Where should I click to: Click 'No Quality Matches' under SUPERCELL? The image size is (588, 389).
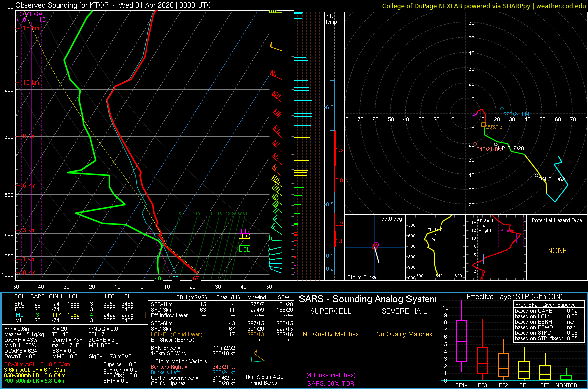coord(331,334)
